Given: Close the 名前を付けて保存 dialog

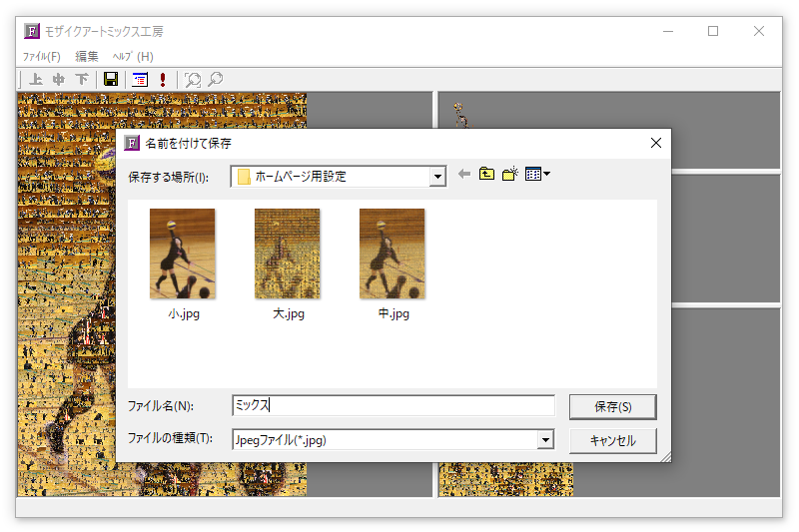Looking at the screenshot, I should coord(656,143).
